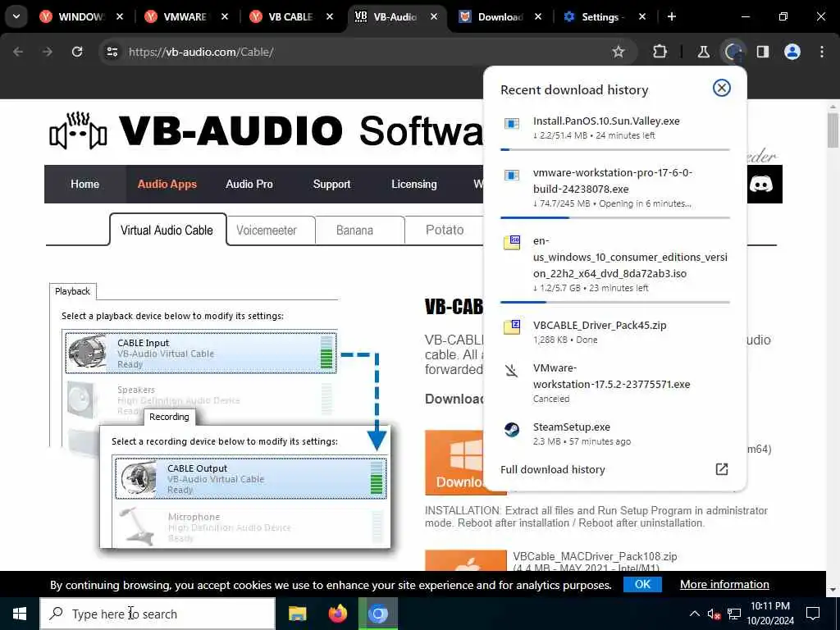Click the Windows 10 ISO file icon

pyautogui.click(x=512, y=242)
